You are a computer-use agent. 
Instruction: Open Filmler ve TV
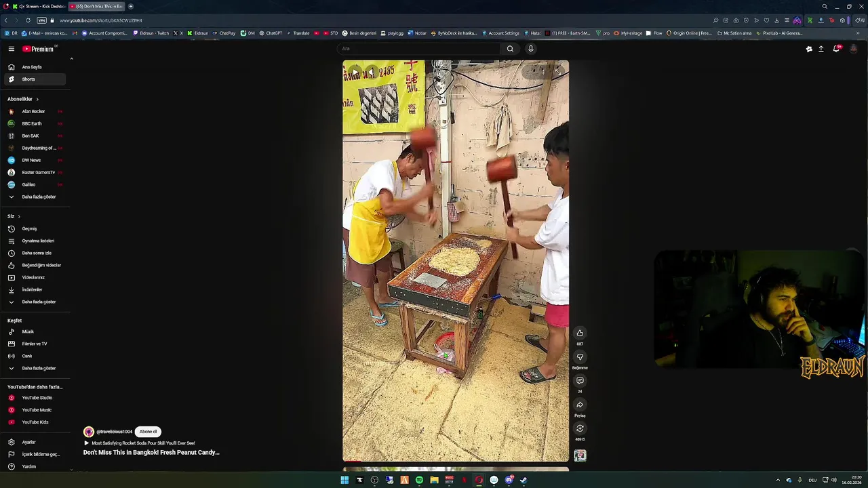(x=33, y=344)
